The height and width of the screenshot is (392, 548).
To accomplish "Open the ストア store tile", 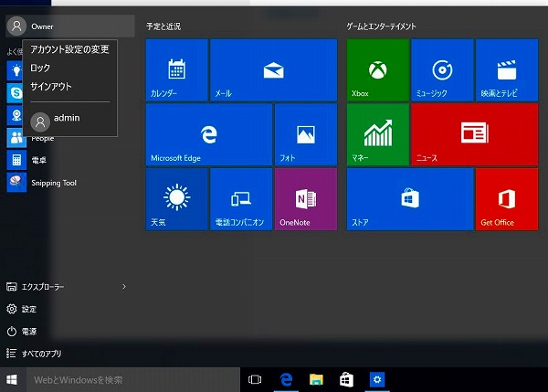I will pos(410,199).
